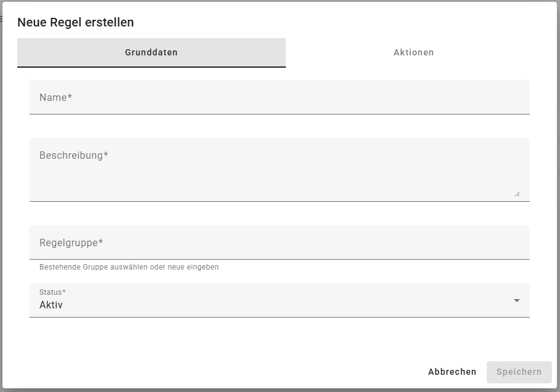This screenshot has height=392, width=560.
Task: Click the underline beneath the Name field
Action: coord(279,114)
